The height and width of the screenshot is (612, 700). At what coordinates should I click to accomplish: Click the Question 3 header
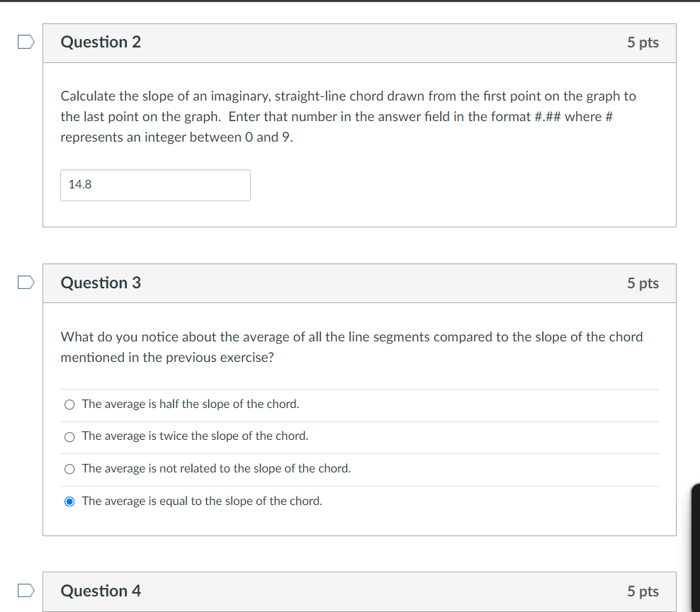[x=101, y=283]
